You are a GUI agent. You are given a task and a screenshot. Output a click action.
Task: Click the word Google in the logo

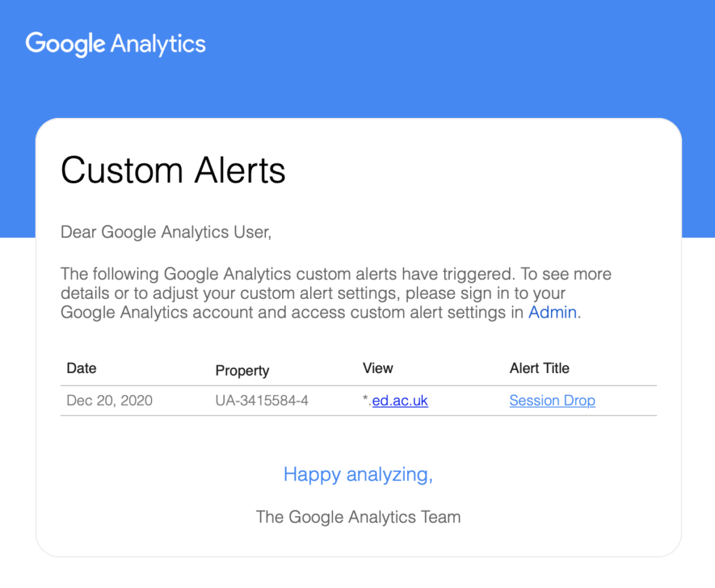(x=66, y=44)
